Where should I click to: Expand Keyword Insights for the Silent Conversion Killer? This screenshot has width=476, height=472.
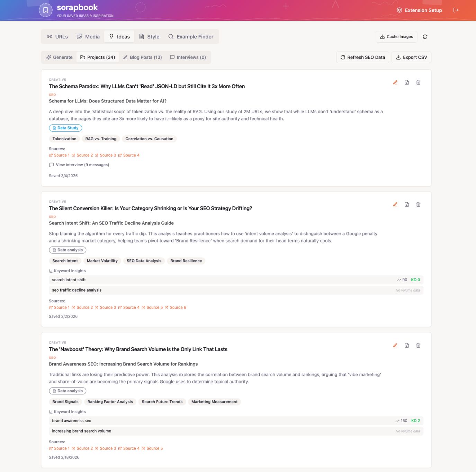tap(67, 271)
